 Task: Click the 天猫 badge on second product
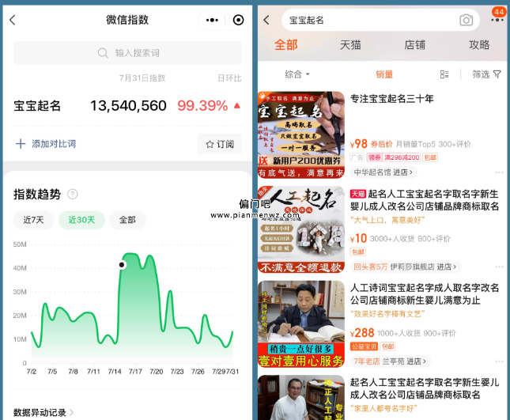pos(357,195)
